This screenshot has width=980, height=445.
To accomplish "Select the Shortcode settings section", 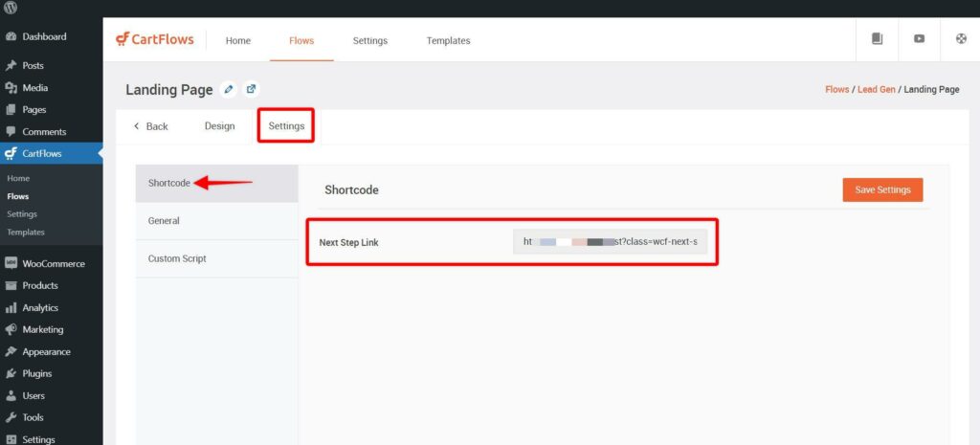I will pos(217,183).
